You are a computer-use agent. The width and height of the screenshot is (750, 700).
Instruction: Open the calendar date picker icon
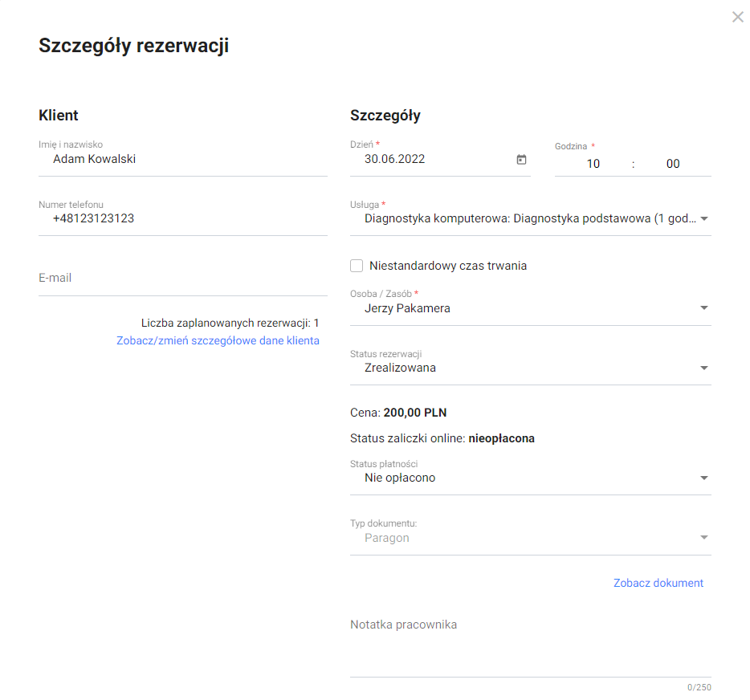(521, 160)
